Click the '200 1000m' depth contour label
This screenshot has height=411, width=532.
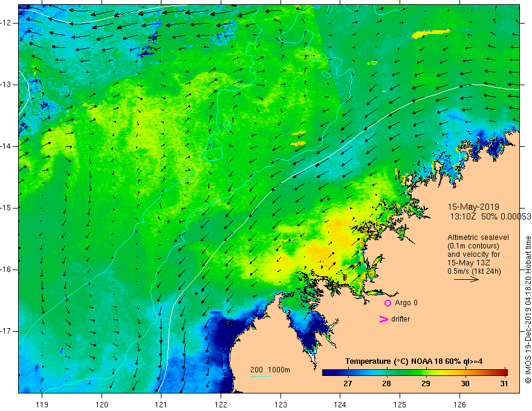point(270,370)
